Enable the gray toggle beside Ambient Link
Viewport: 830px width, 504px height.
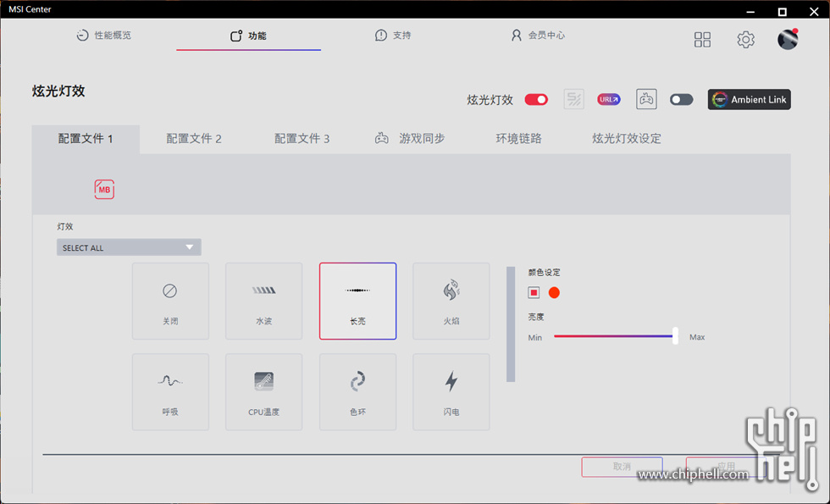[681, 100]
